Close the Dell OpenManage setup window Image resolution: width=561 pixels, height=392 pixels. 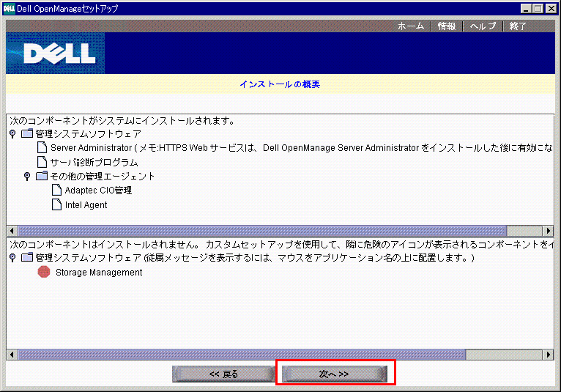(551, 9)
